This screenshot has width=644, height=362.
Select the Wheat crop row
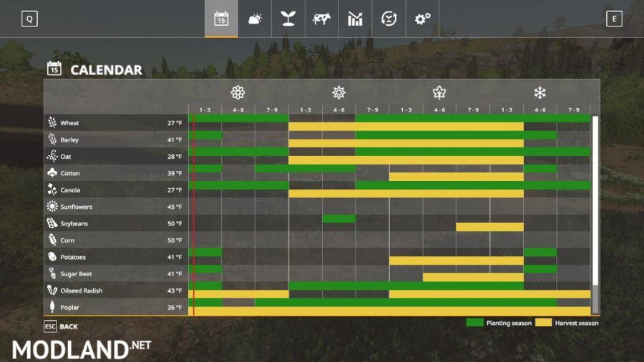tap(318, 123)
